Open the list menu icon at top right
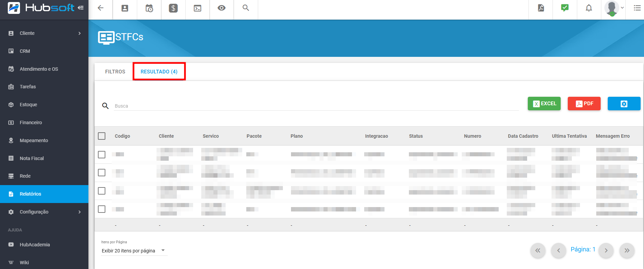 [x=637, y=8]
